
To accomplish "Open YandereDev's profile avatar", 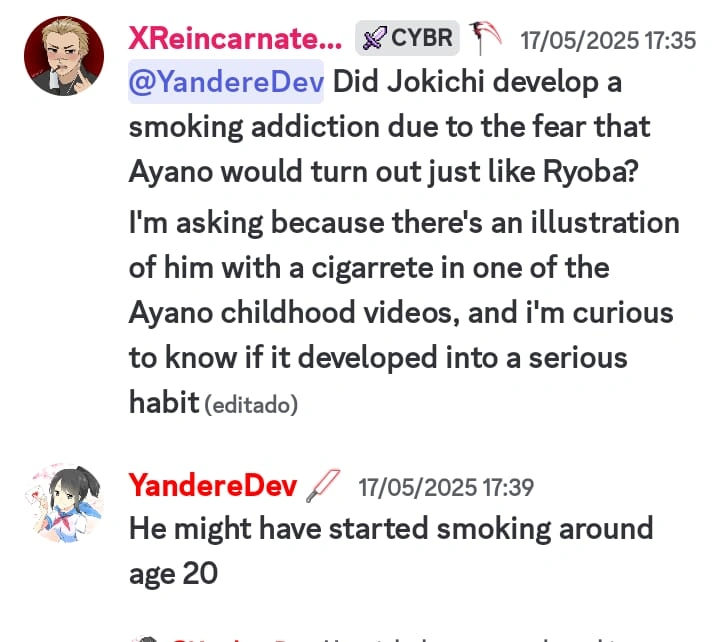I will coord(64,503).
